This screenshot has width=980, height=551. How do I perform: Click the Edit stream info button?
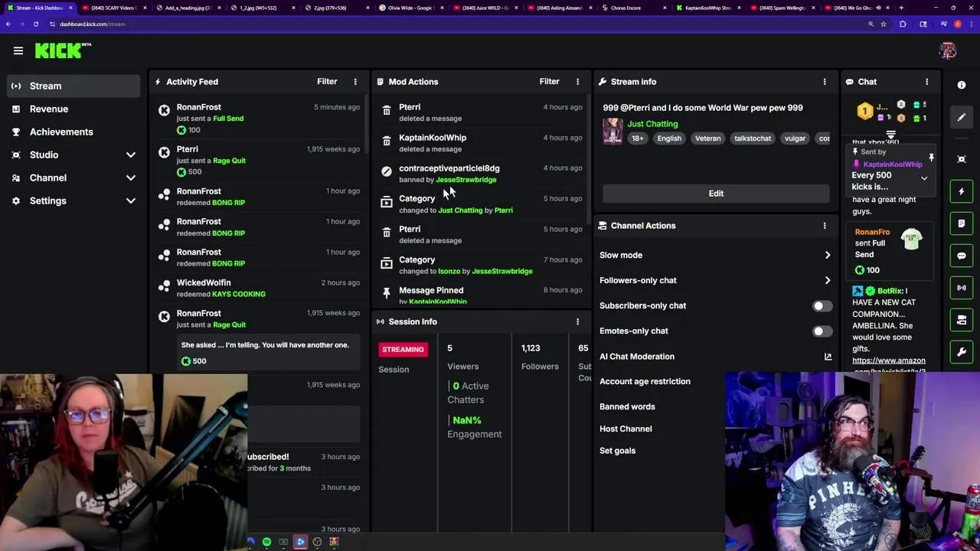[x=716, y=194]
